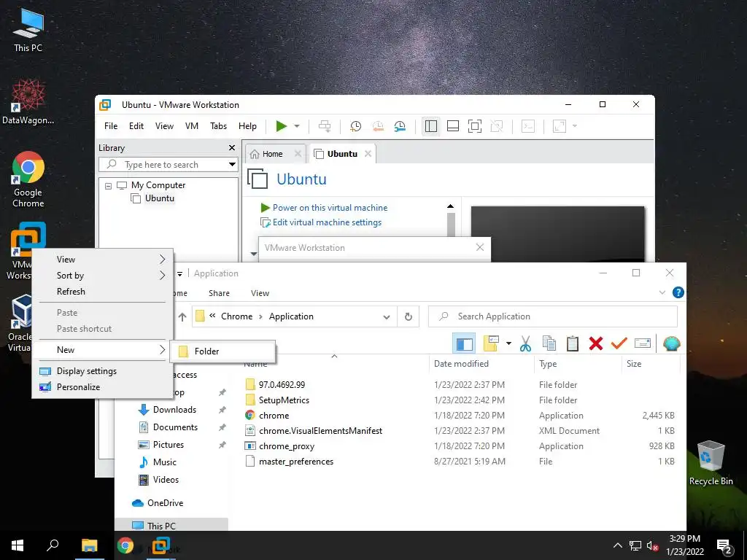Screen dimensions: 747x560
Task: Enter full screen mode icon in VMware toolbar
Action: point(474,126)
